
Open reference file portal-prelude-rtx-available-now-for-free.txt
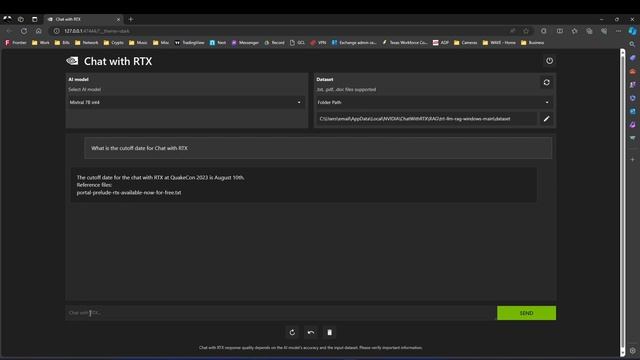(x=129, y=193)
